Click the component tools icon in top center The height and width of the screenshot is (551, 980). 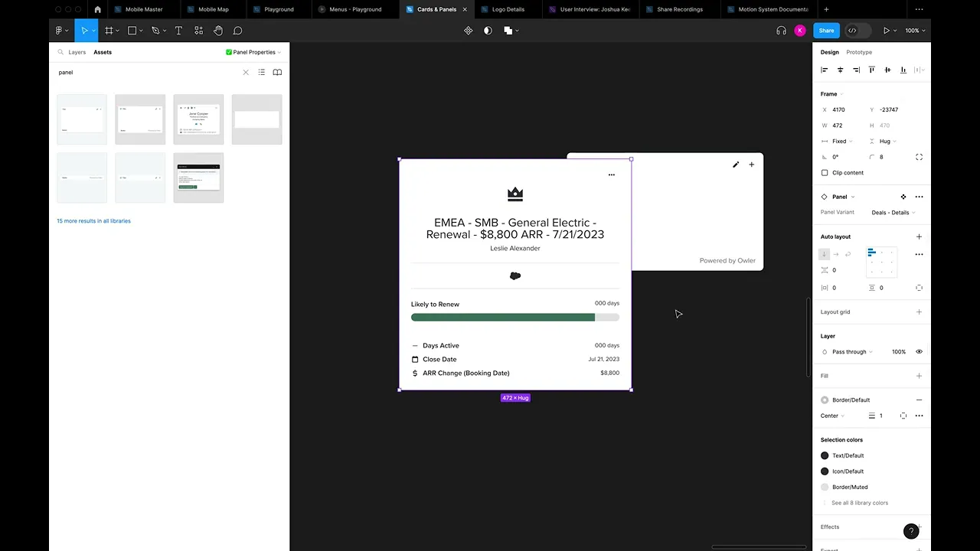[x=469, y=31]
